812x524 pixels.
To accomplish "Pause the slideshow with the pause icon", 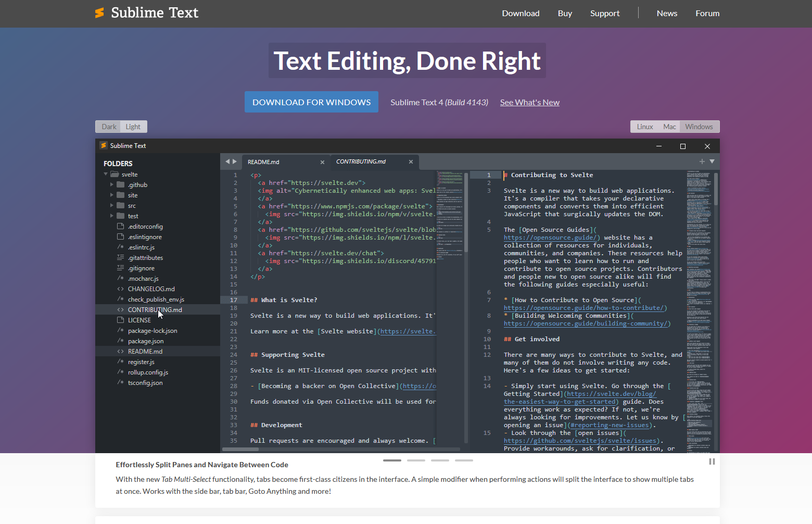I will (x=712, y=461).
